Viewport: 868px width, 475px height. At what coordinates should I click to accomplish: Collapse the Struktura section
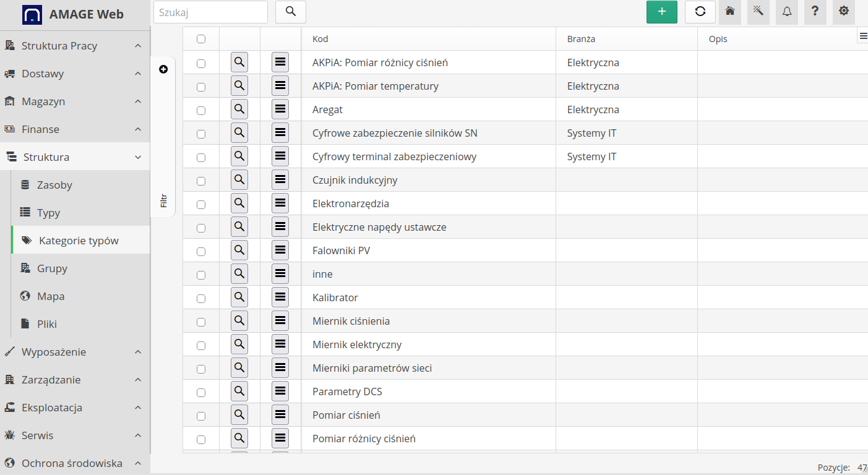point(75,157)
